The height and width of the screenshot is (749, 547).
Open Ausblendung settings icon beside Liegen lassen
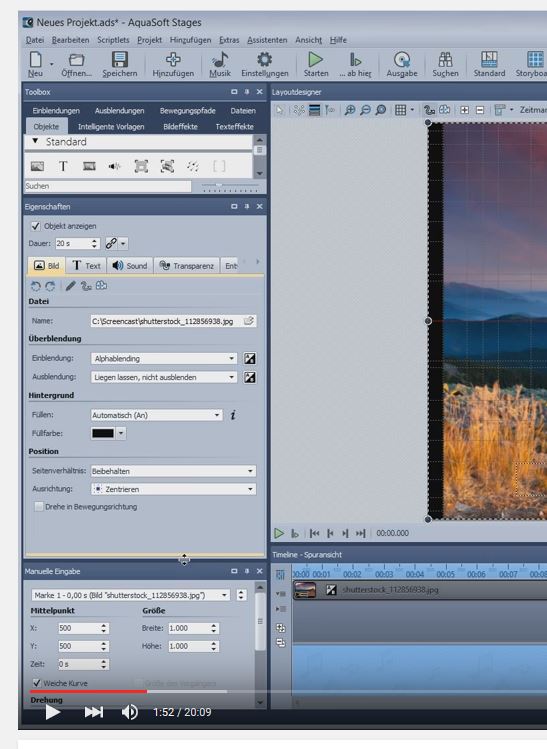click(x=249, y=377)
